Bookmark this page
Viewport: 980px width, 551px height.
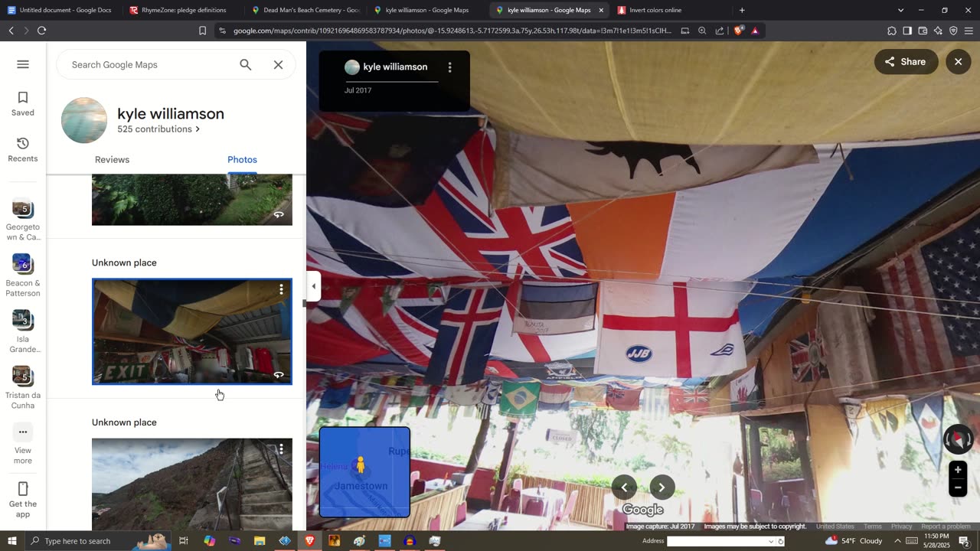202,31
